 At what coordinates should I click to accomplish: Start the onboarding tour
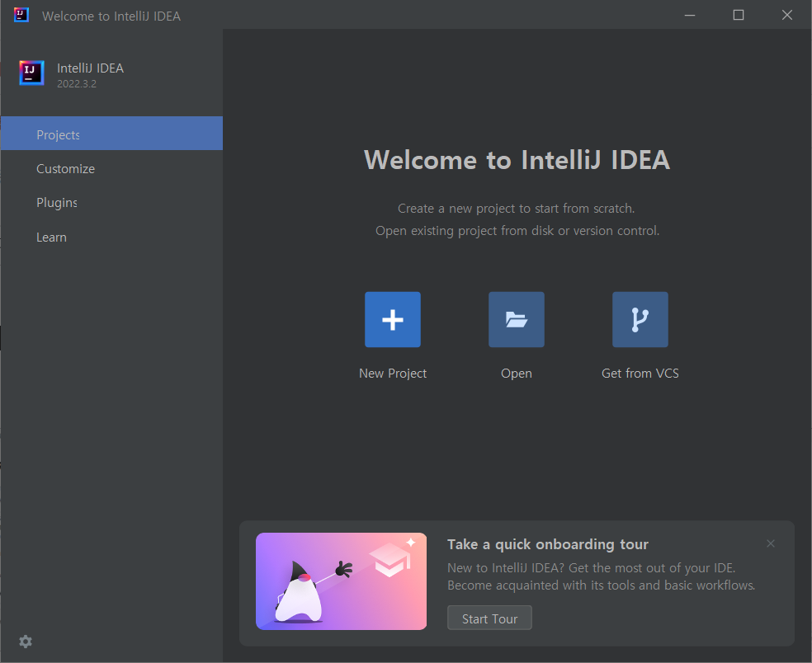point(489,617)
